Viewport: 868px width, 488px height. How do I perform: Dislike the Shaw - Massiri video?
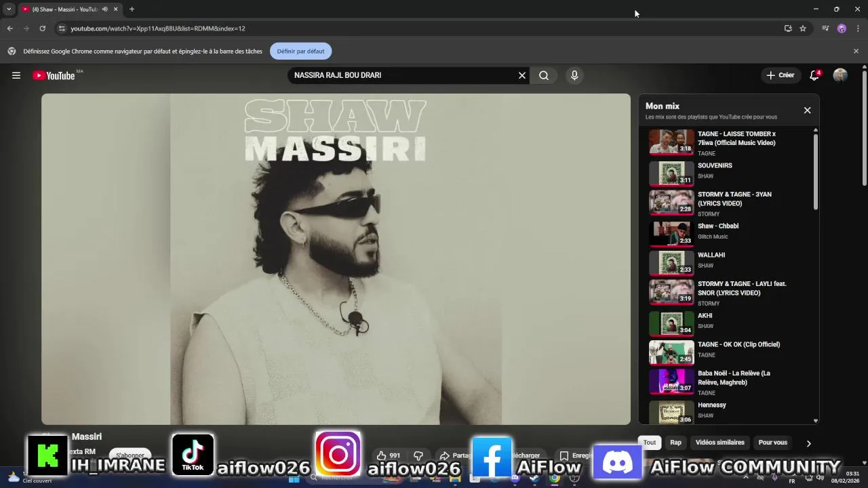click(x=418, y=455)
